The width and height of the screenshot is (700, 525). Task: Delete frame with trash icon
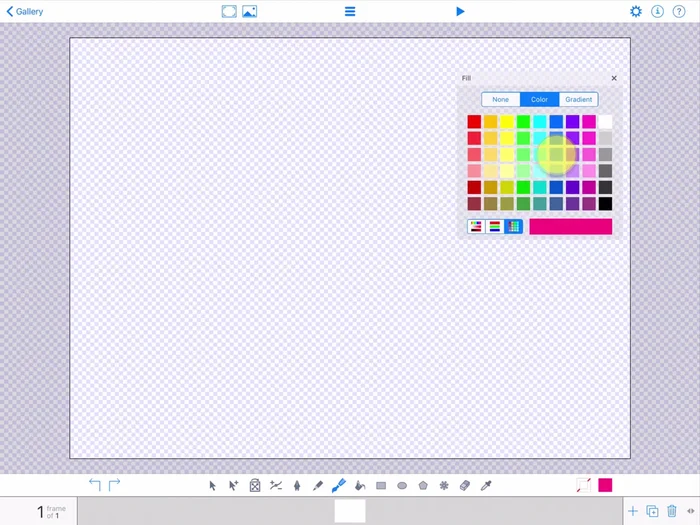pyautogui.click(x=672, y=511)
